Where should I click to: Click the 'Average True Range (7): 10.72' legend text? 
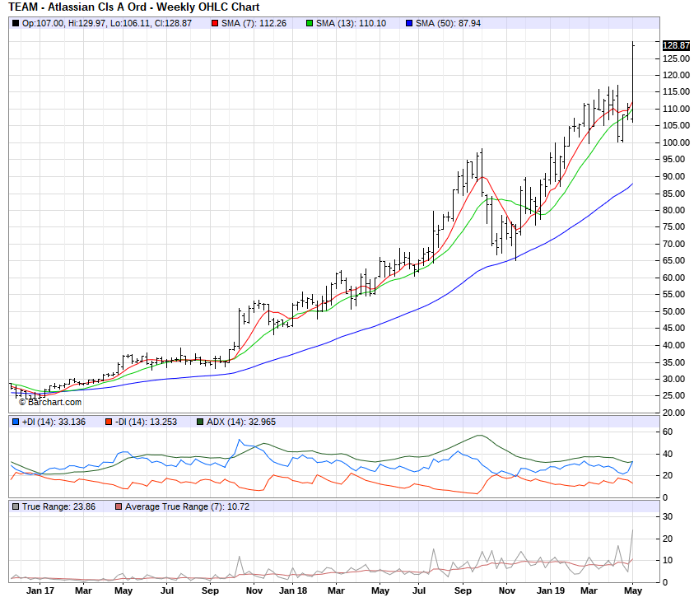tap(187, 506)
